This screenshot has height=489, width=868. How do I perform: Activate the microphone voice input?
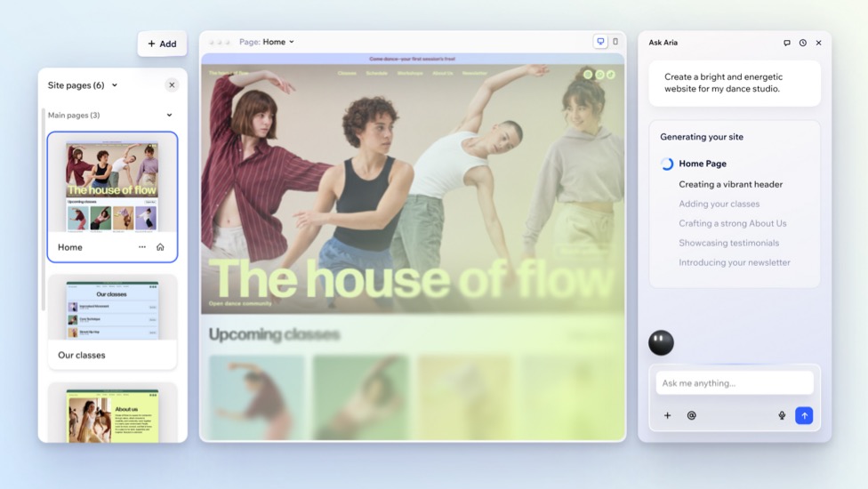(x=782, y=415)
